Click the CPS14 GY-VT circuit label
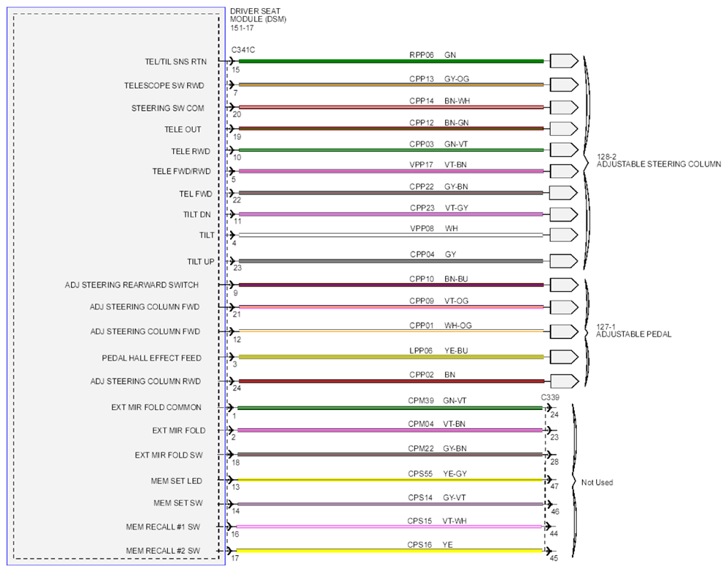 (437, 497)
